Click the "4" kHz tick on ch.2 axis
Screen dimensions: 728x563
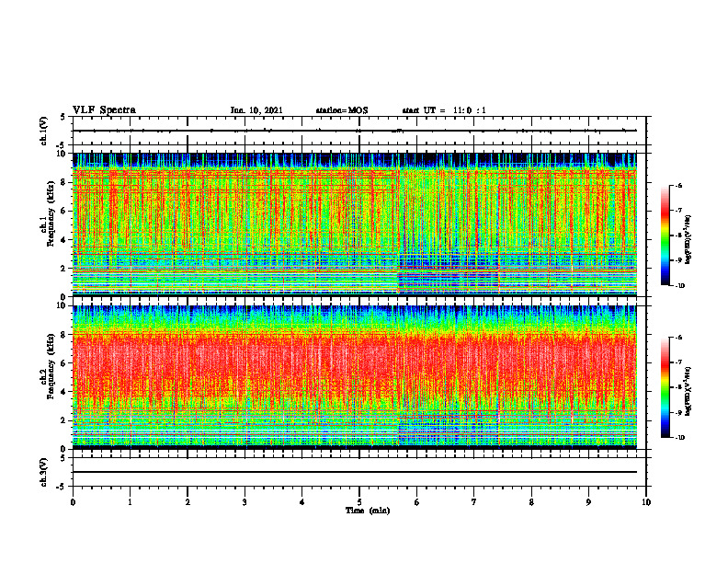pyautogui.click(x=65, y=392)
